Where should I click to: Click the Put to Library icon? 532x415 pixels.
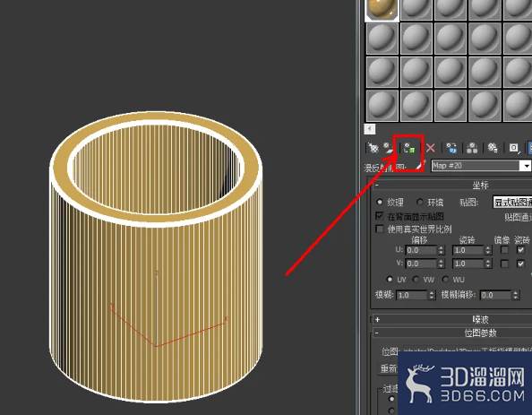[x=493, y=148]
